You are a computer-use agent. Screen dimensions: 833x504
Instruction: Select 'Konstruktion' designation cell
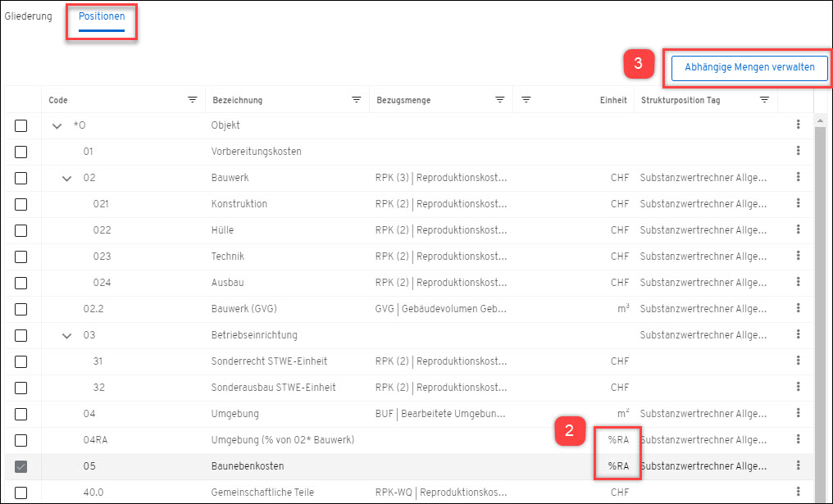point(239,204)
